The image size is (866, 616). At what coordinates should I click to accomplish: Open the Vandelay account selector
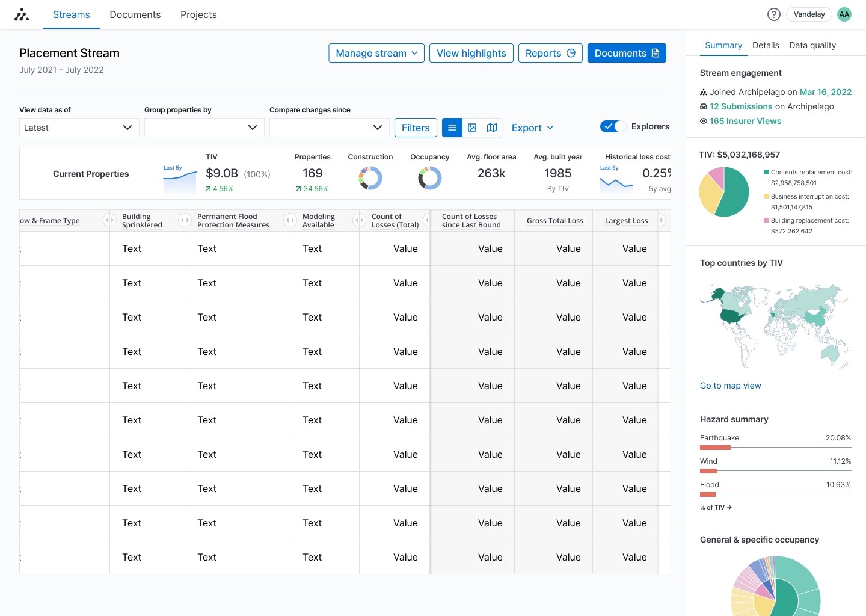(x=809, y=14)
